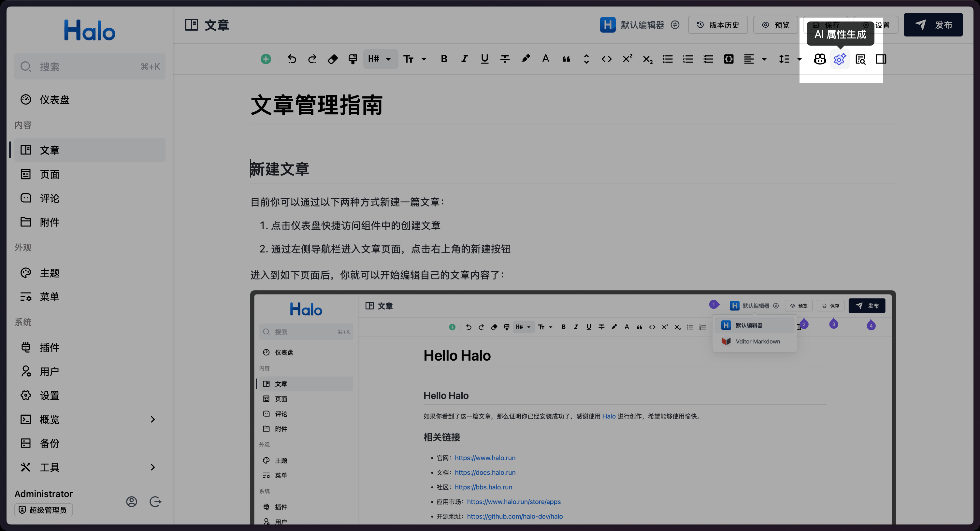Click the green plus insert button

pos(266,59)
